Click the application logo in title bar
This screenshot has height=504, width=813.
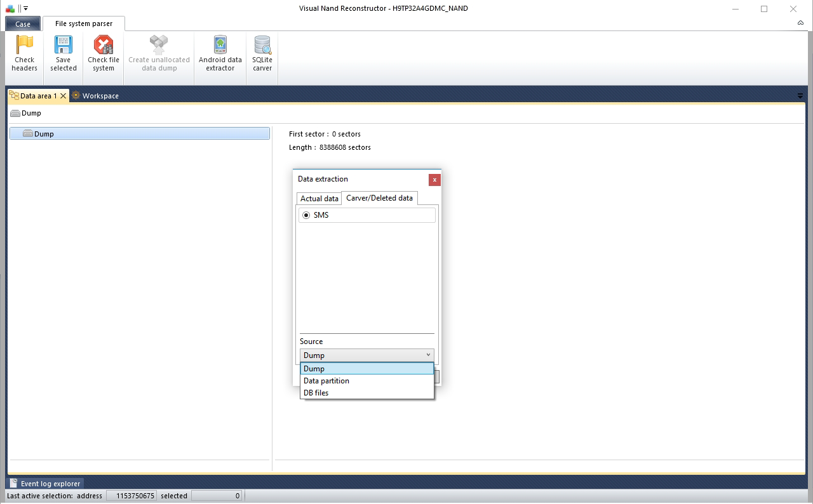pos(10,8)
